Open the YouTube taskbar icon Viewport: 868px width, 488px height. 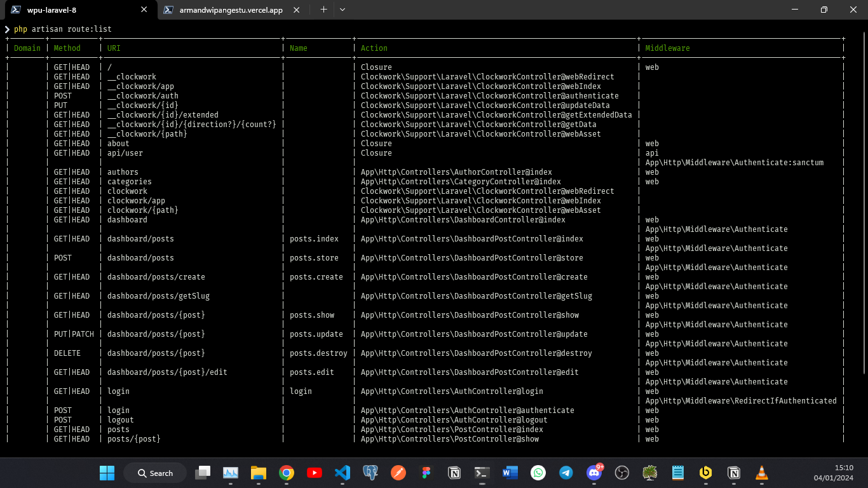coord(314,473)
